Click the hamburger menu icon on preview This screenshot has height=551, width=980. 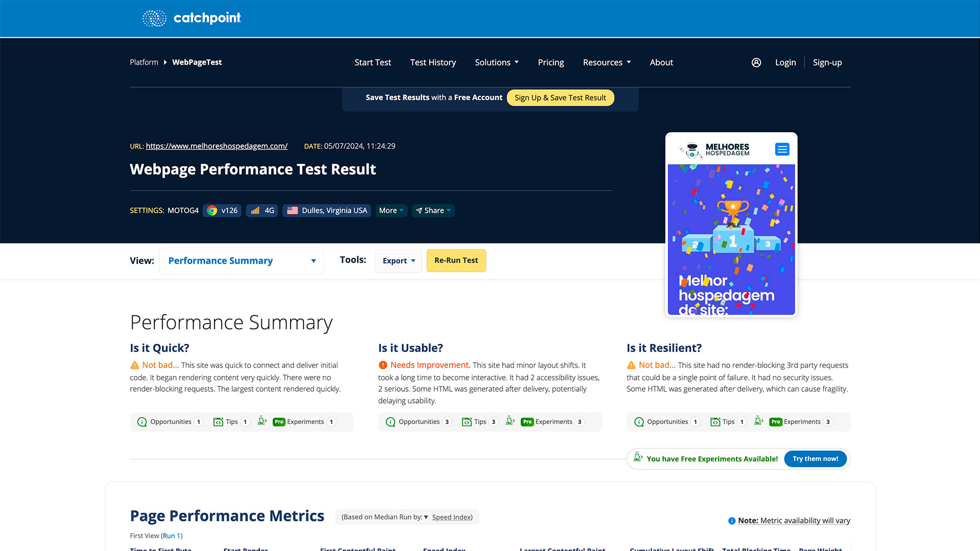783,149
